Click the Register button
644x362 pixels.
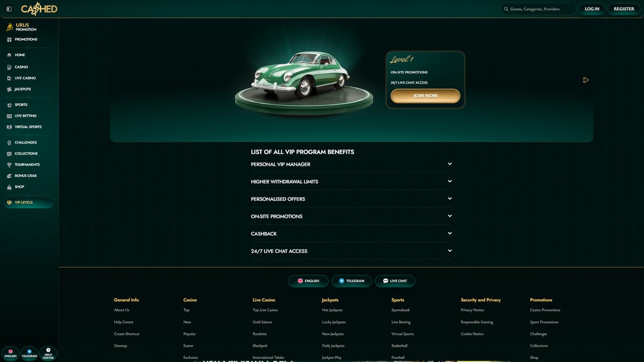click(624, 9)
